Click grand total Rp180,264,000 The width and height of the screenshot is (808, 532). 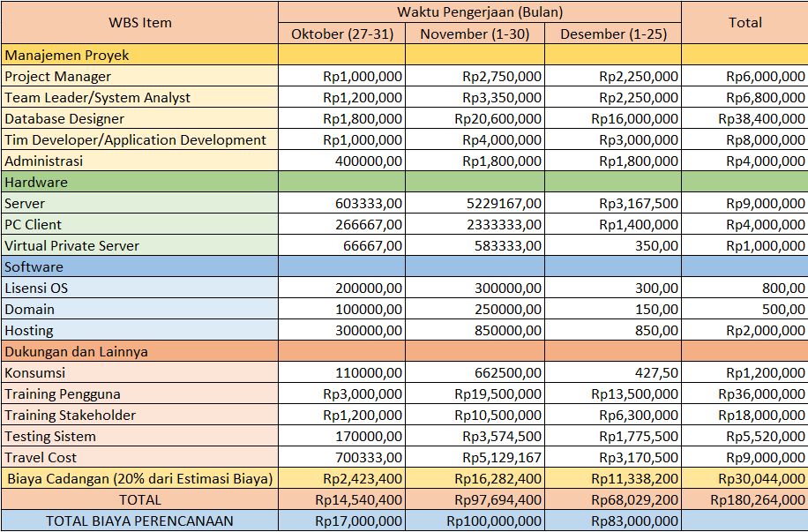(x=744, y=498)
